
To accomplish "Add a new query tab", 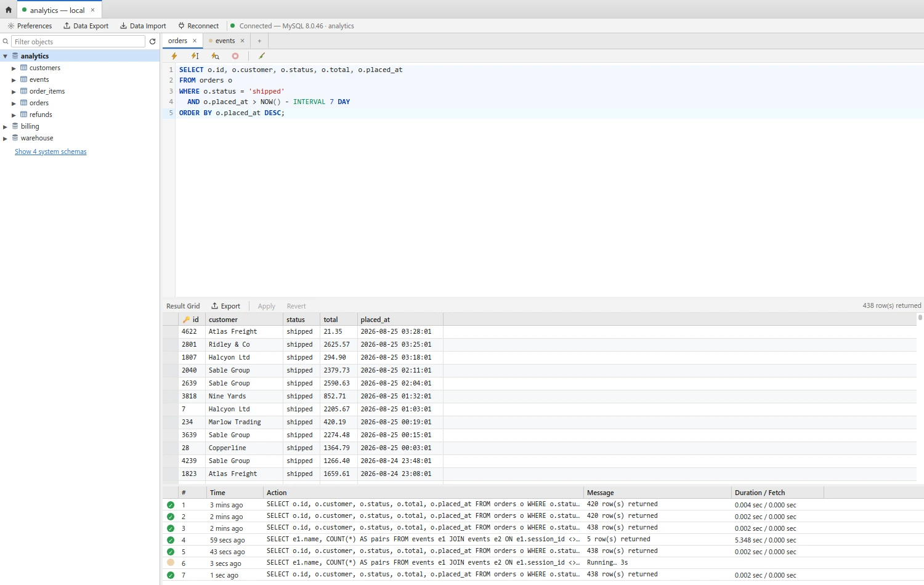I will 259,41.
